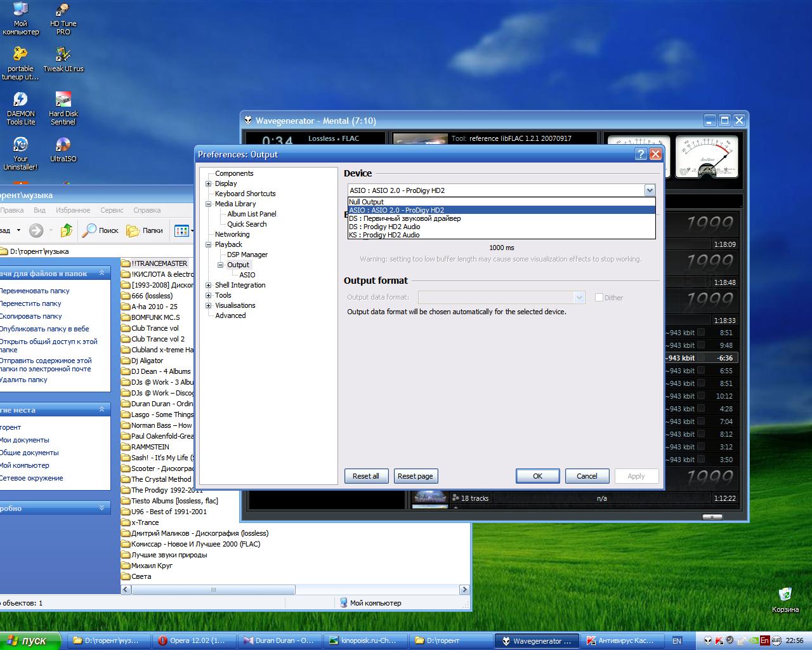The width and height of the screenshot is (812, 650).
Task: Click the Explorer Up folder toolbar icon
Action: pos(67,230)
